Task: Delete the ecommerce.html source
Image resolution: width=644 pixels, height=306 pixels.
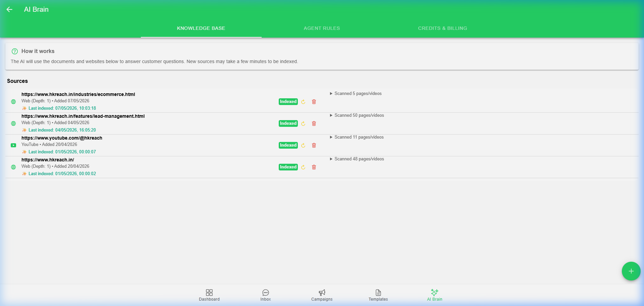Action: [x=314, y=102]
